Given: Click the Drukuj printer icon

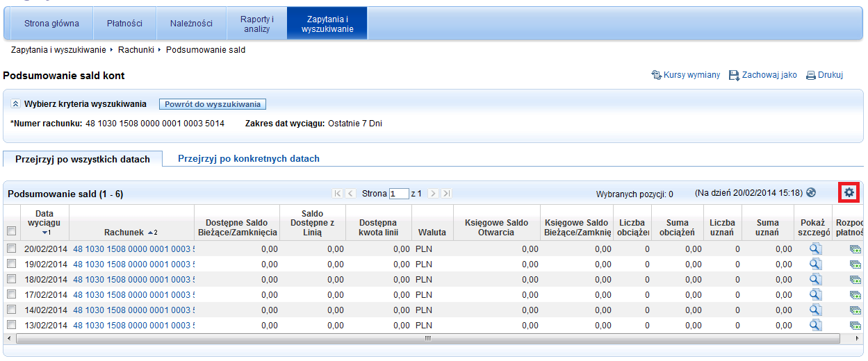Looking at the screenshot, I should coord(810,75).
